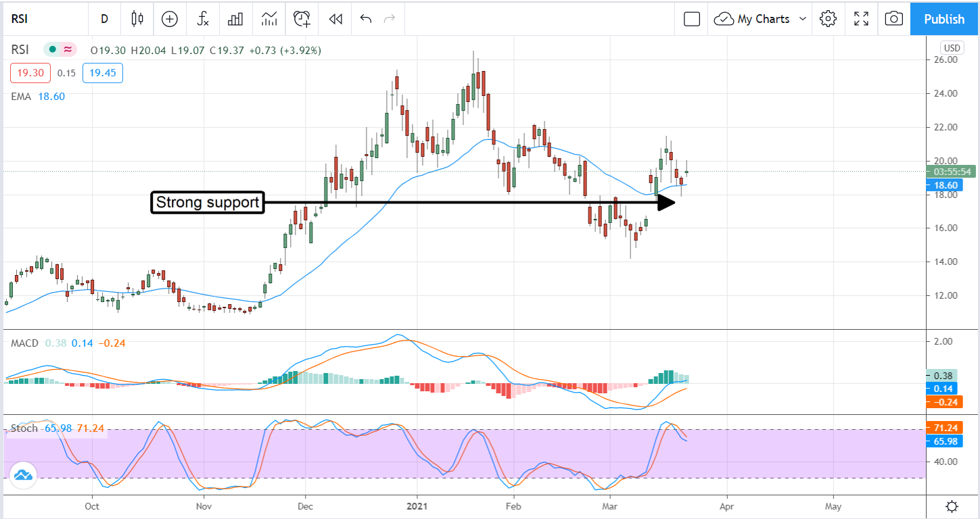Create an alert using the clock icon
Screen dimensions: 980x519
[302, 19]
